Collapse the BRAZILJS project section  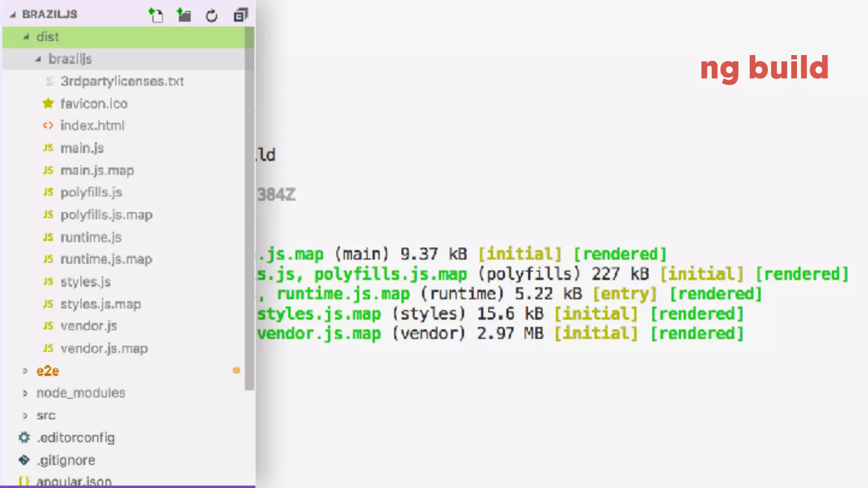[x=13, y=15]
